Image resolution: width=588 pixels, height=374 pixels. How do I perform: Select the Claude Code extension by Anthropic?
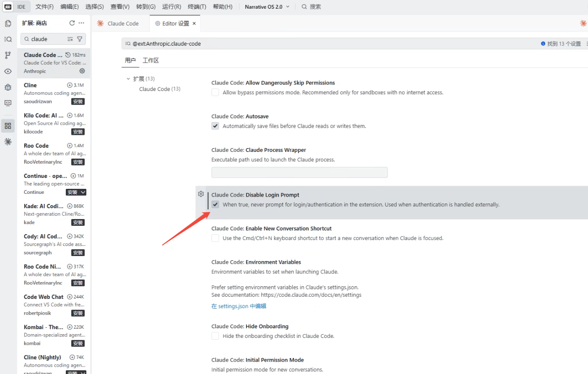click(x=54, y=63)
